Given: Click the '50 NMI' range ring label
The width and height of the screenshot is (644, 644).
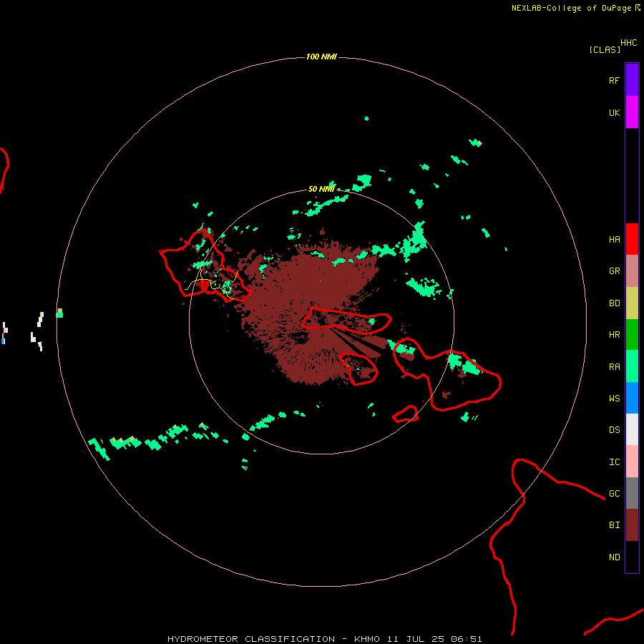Looking at the screenshot, I should (x=321, y=189).
